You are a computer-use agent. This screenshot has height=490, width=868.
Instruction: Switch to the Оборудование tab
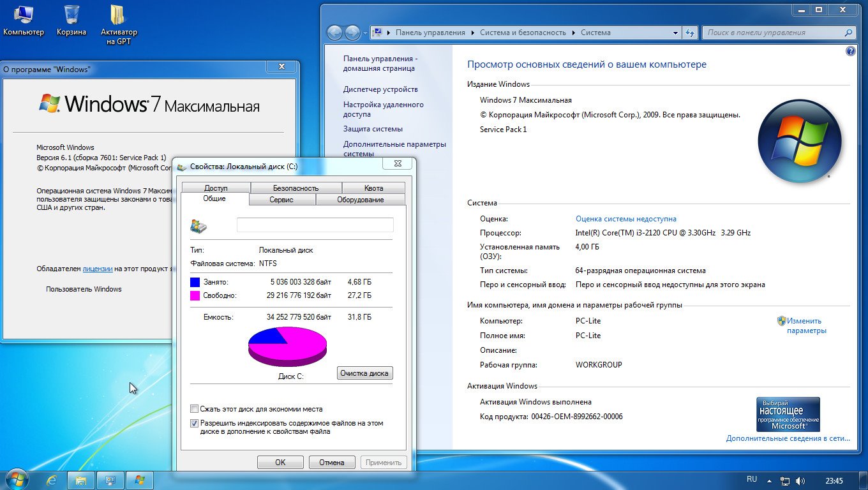[x=360, y=200]
